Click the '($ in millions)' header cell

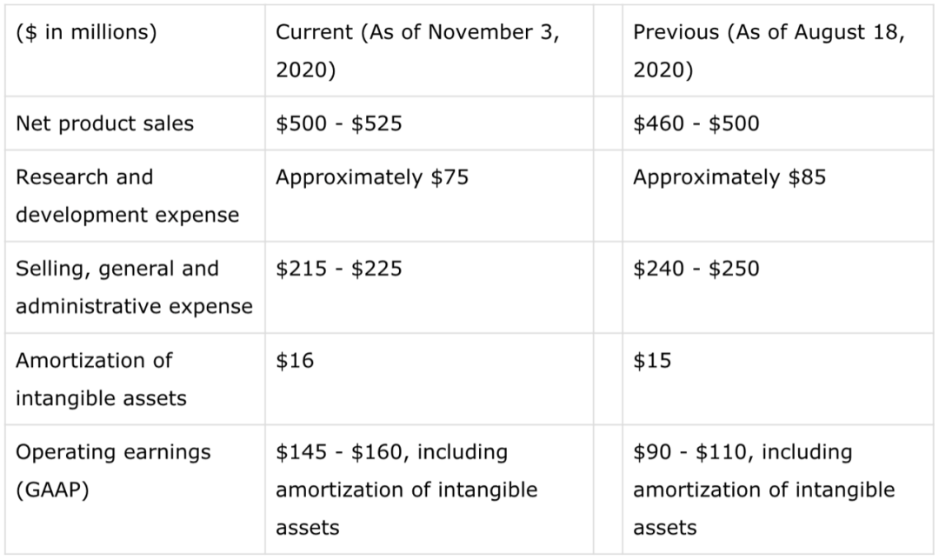click(86, 32)
